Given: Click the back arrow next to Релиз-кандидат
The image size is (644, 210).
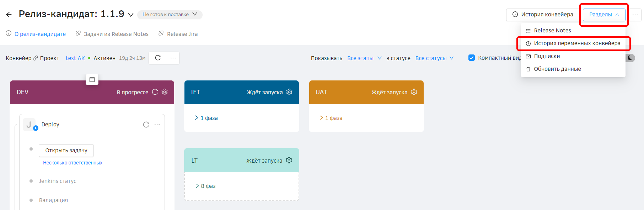Looking at the screenshot, I should pyautogui.click(x=9, y=15).
